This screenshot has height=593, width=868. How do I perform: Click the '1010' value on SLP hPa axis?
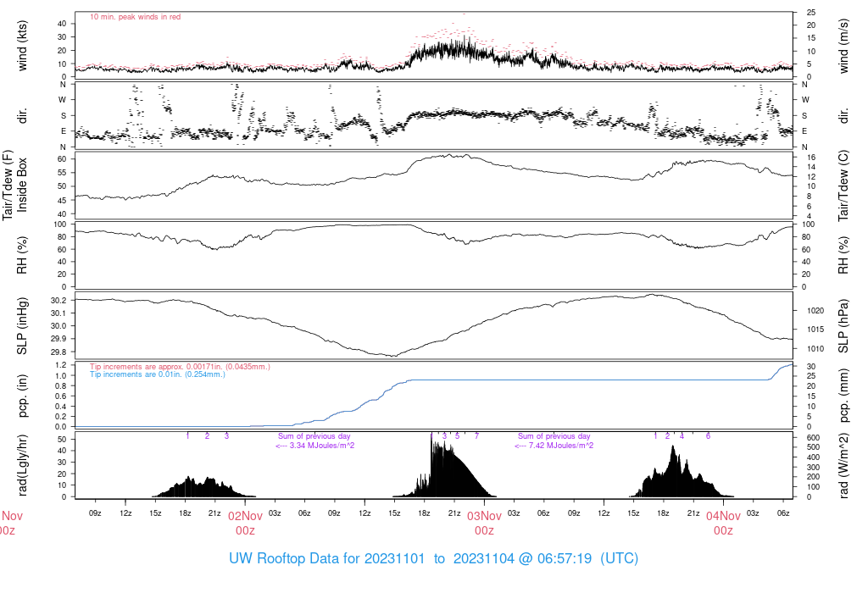(x=815, y=348)
